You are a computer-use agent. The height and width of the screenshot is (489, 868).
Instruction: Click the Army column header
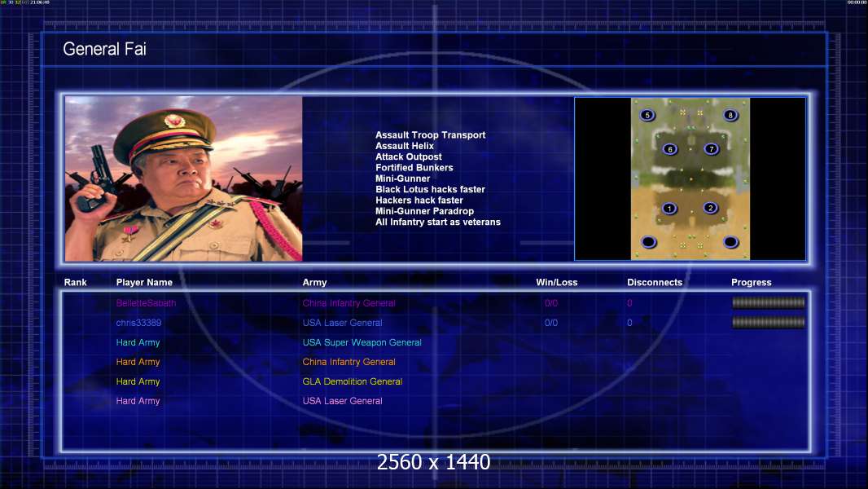coord(314,283)
